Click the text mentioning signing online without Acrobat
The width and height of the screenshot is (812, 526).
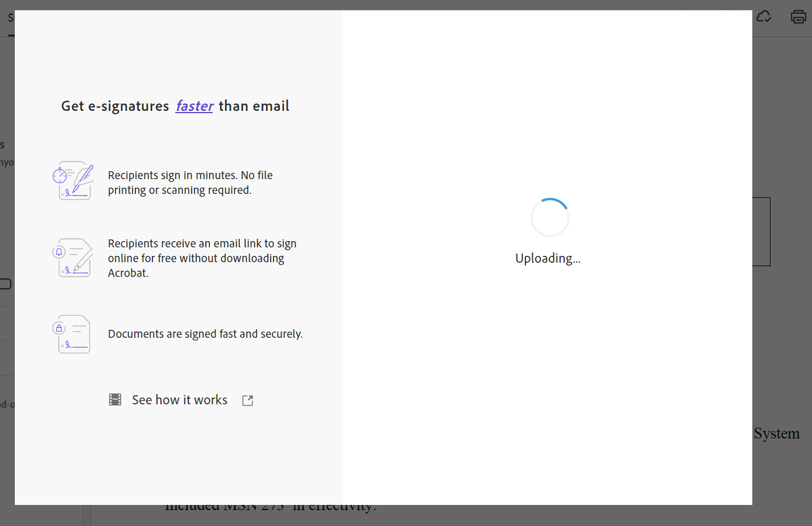coord(202,258)
